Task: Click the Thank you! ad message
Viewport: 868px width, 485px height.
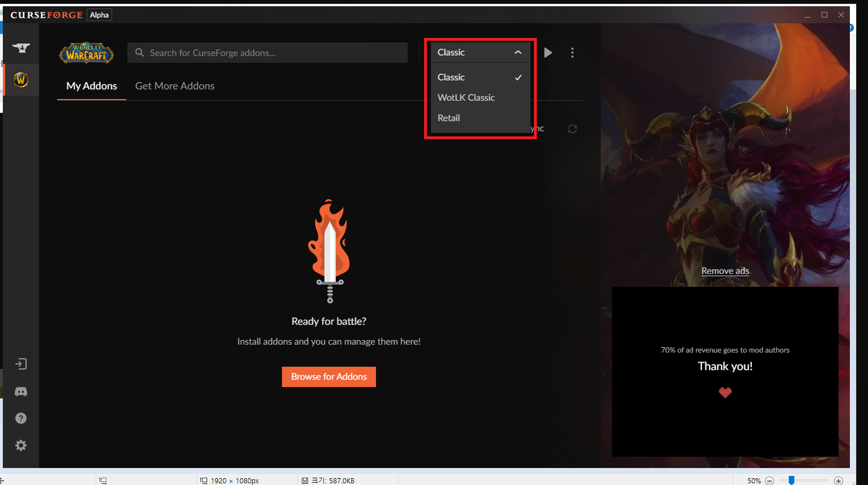Action: pyautogui.click(x=725, y=366)
